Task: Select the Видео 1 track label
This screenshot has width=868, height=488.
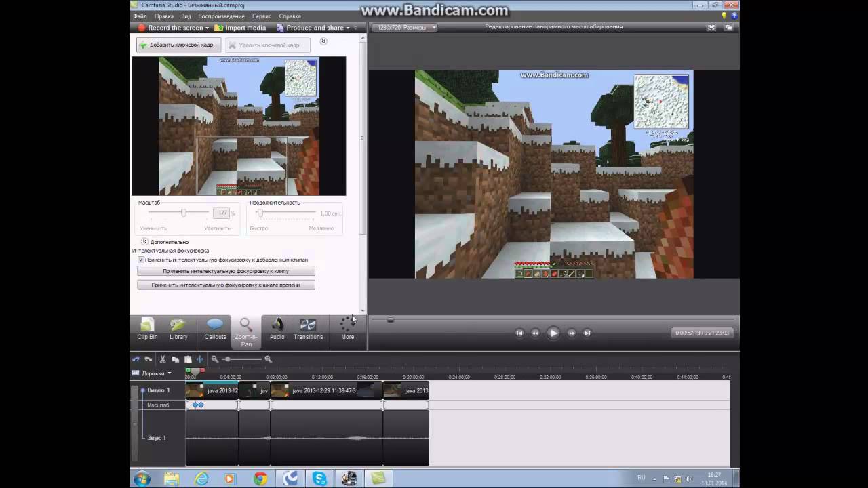Action: point(158,390)
